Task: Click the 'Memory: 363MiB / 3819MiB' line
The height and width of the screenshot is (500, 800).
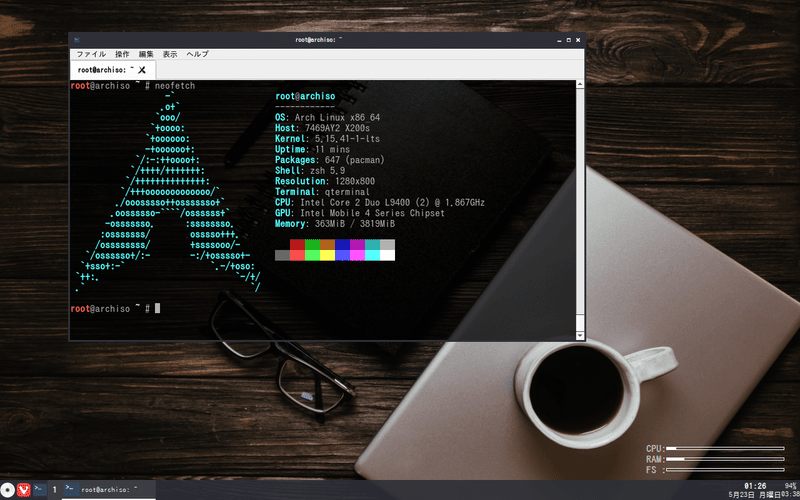Action: coord(335,224)
